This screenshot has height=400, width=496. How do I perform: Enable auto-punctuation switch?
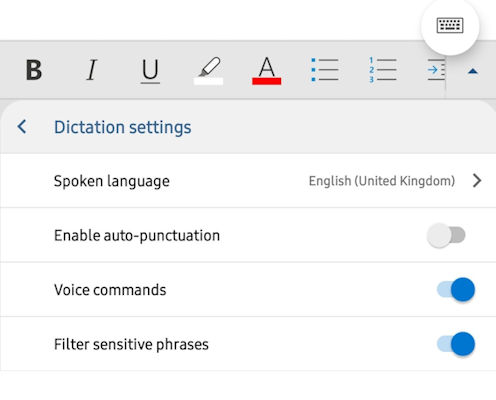[x=446, y=235]
